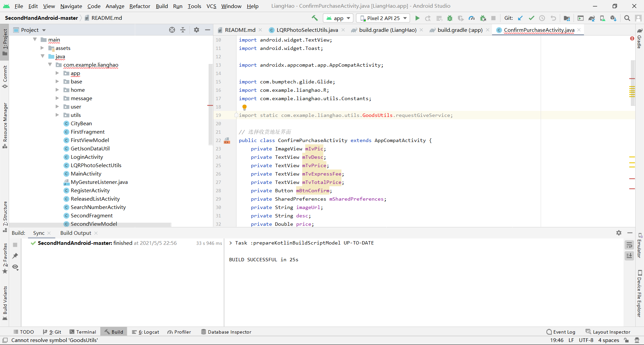Click the Search Everywhere magnifier icon
The width and height of the screenshot is (644, 345).
(x=627, y=18)
